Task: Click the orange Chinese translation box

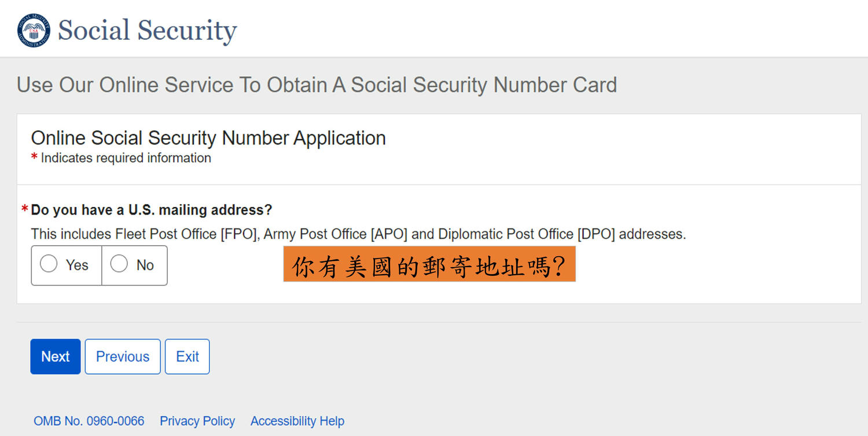Action: click(x=429, y=264)
